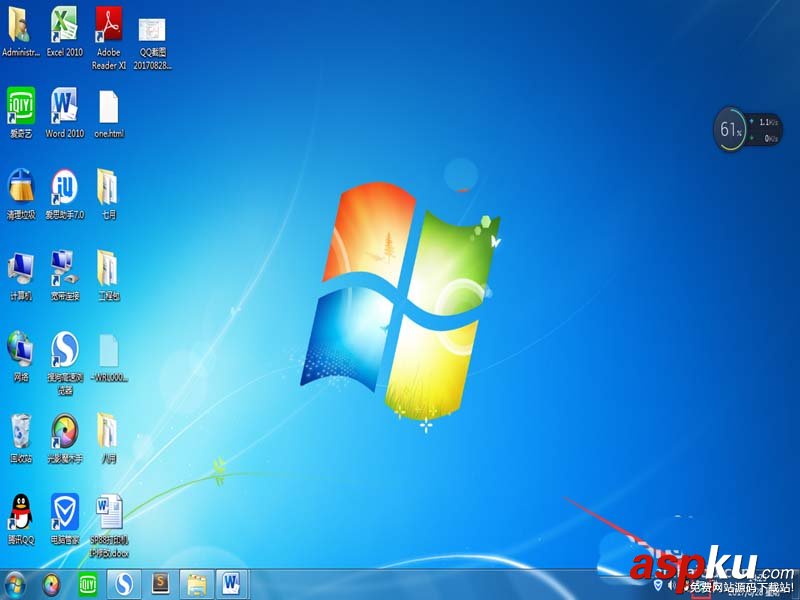The width and height of the screenshot is (800, 600).
Task: Open the 七月 folder
Action: point(108,194)
